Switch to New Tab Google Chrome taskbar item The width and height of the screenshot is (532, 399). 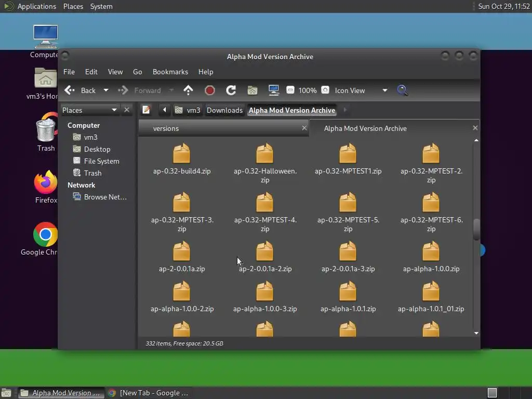148,393
